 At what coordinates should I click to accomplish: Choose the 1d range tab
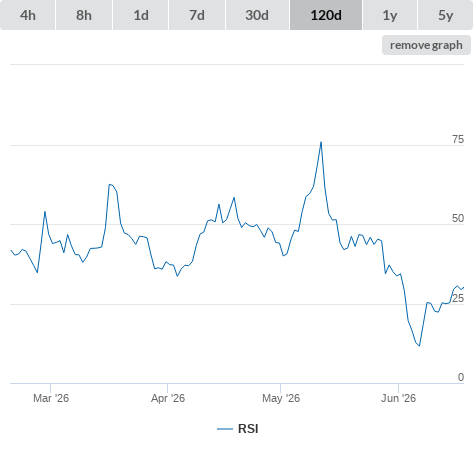[x=141, y=15]
